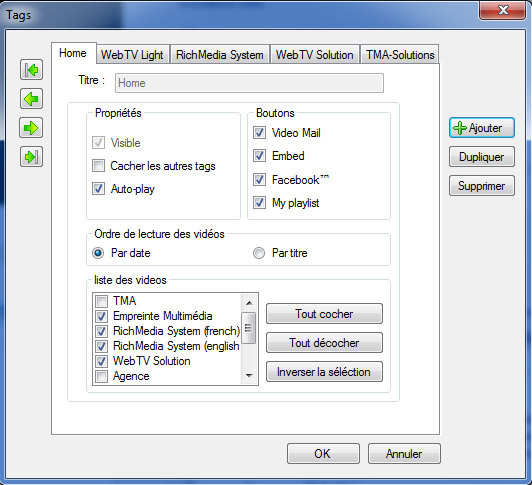Open the TMA-Solutions tab

point(400,55)
